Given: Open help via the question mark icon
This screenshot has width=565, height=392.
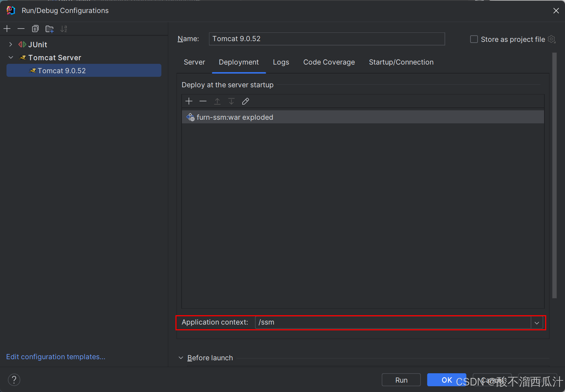Looking at the screenshot, I should point(14,379).
